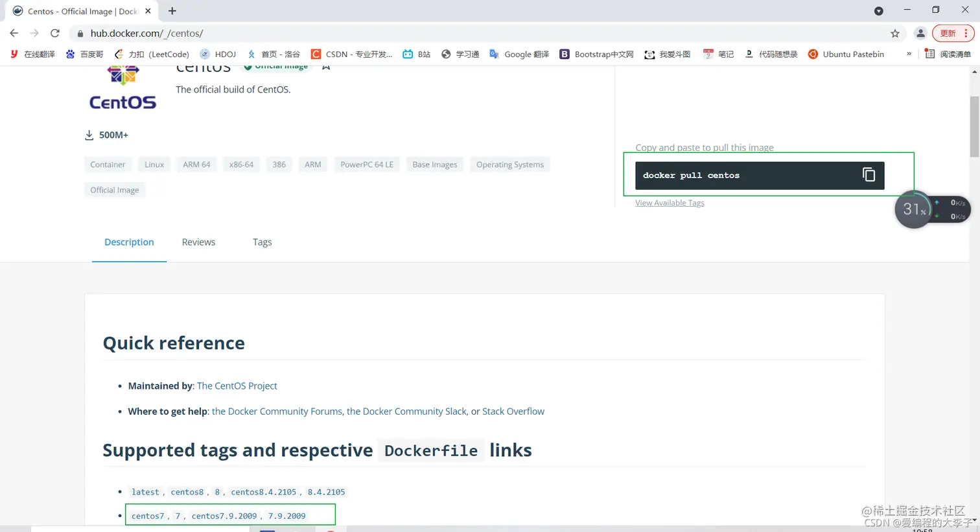Select the Base Images tag
Viewport: 980px width, 532px height.
(x=435, y=165)
